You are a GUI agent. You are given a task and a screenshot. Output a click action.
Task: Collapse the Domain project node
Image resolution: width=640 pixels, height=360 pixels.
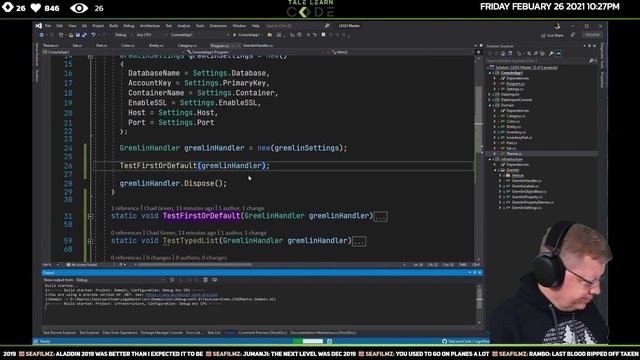490,105
